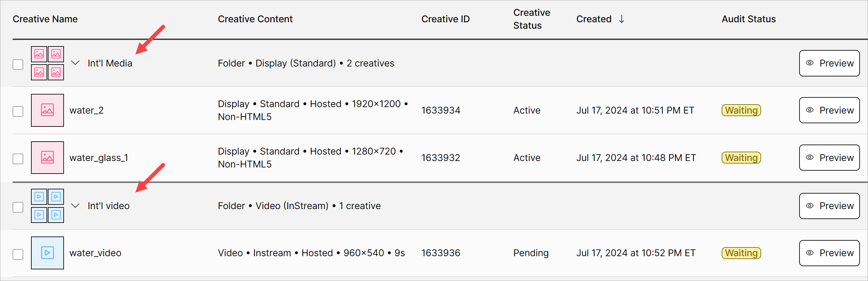Click the water_glass_1 image thumbnail icon
The width and height of the screenshot is (868, 281).
tap(47, 157)
